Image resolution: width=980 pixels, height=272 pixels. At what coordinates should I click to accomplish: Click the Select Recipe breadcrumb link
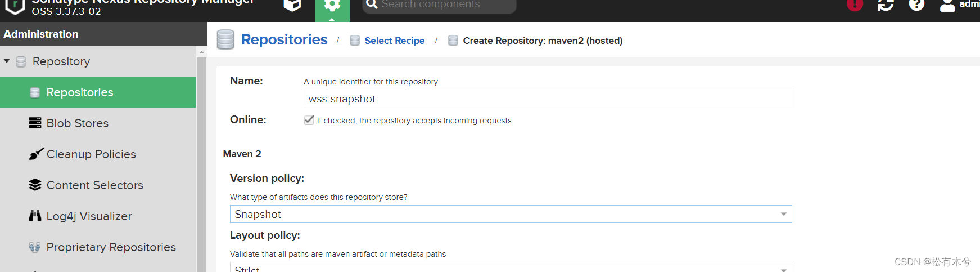(x=394, y=41)
